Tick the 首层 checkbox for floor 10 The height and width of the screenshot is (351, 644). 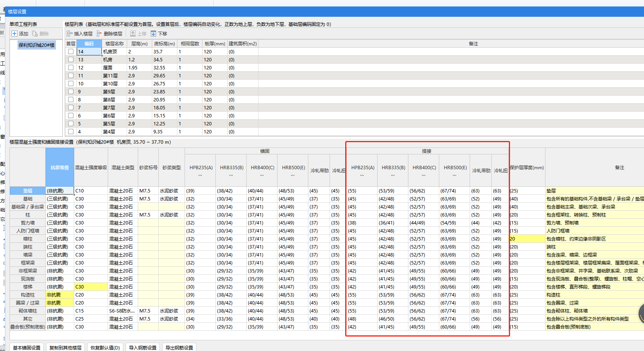(x=71, y=83)
